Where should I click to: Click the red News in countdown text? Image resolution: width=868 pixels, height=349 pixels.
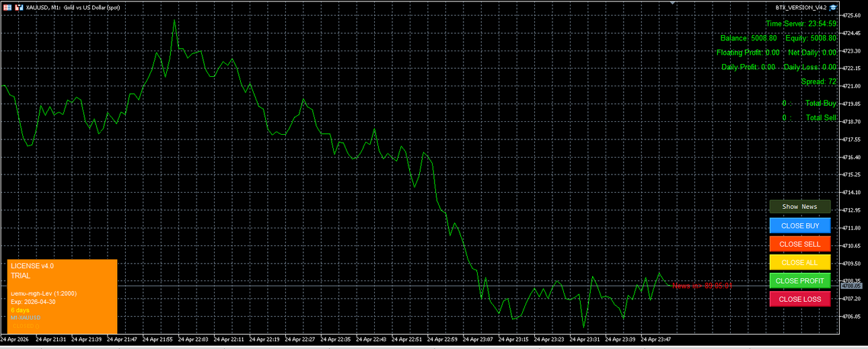click(702, 286)
